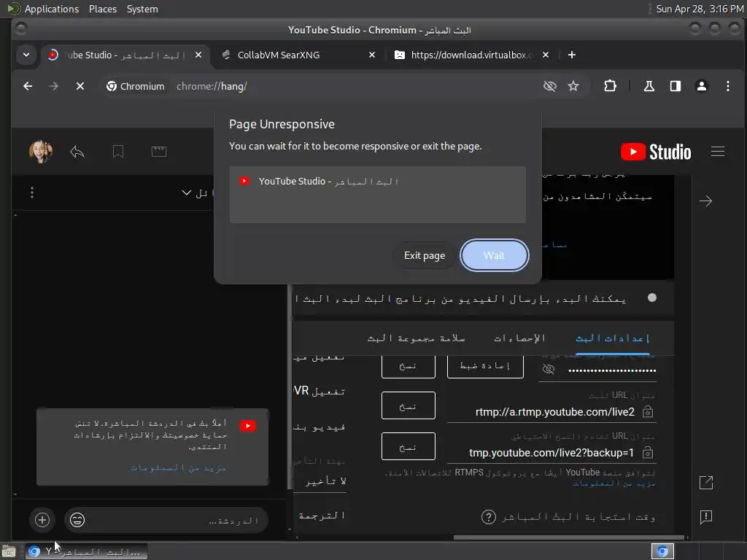Open the Studio hamburger menu

(x=718, y=152)
